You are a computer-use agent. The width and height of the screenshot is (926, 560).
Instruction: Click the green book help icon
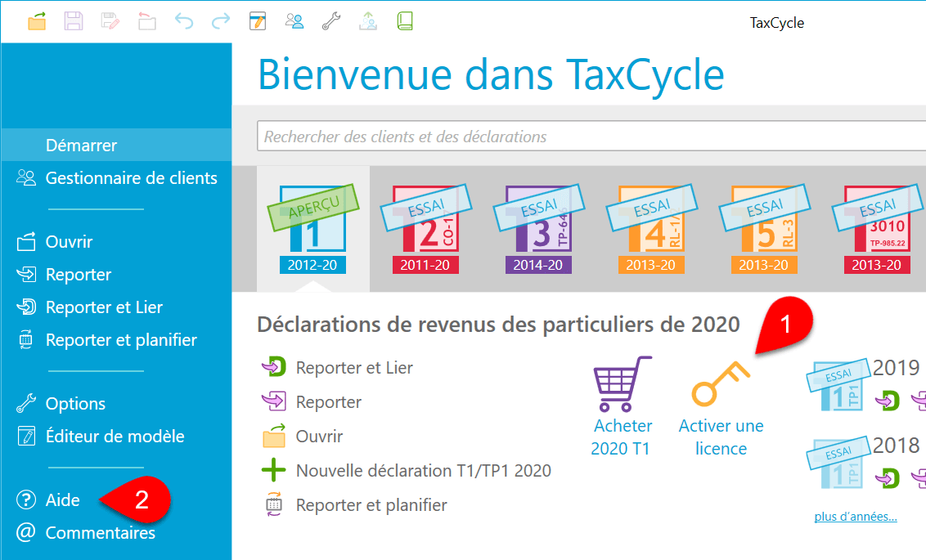[x=405, y=22]
